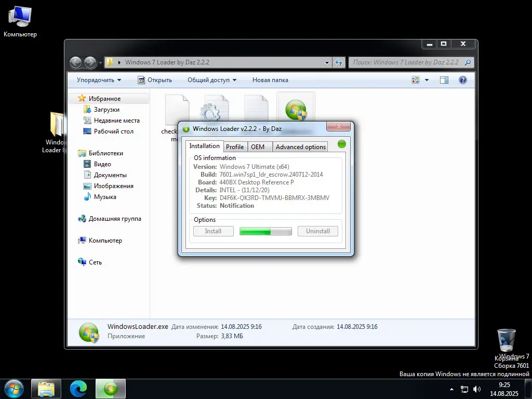532x399 pixels.
Task: Click the network status tray icon
Action: point(464,388)
